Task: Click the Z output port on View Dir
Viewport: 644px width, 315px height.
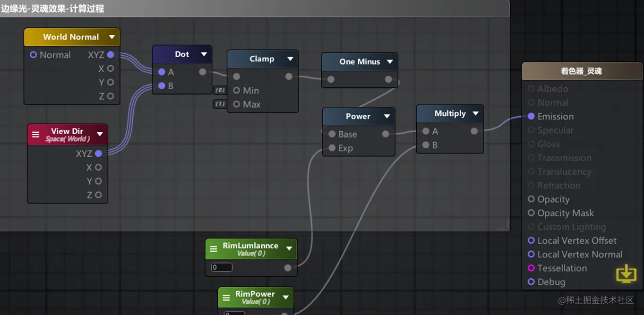Action: (x=98, y=195)
